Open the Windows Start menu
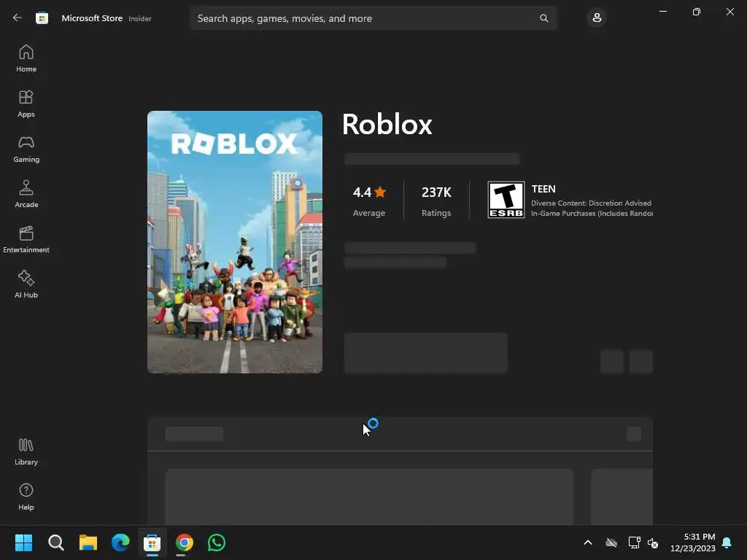Image resolution: width=747 pixels, height=560 pixels. [24, 542]
